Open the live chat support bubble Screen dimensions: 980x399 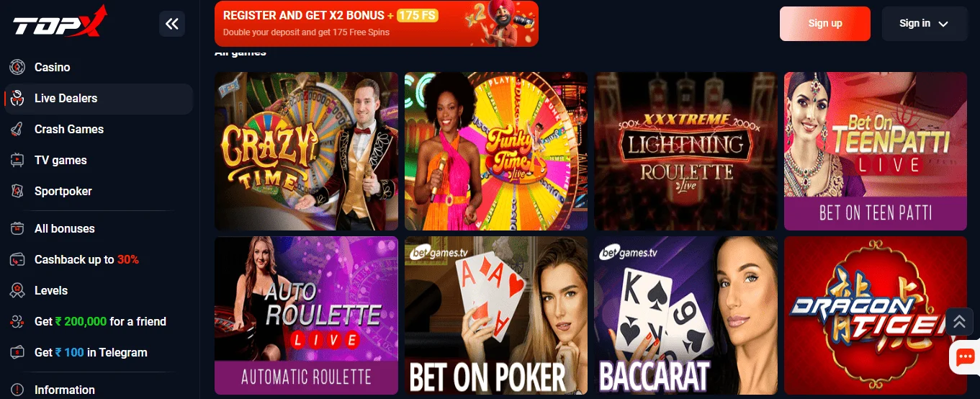click(965, 357)
